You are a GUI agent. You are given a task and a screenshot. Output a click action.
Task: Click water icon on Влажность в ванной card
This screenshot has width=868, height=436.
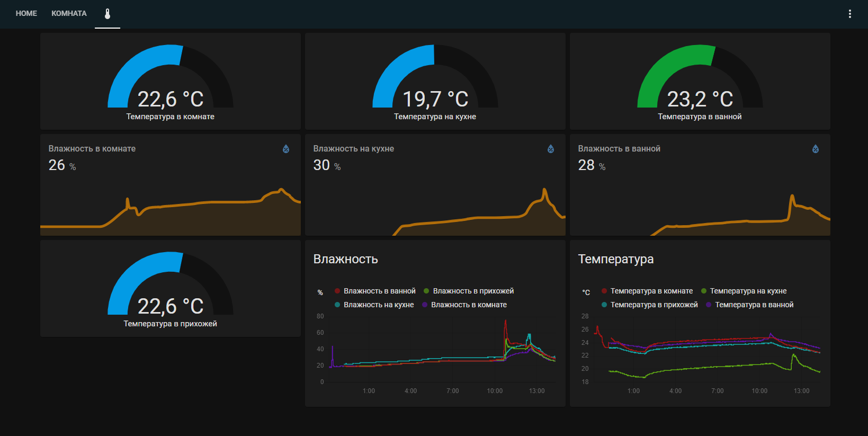click(x=816, y=149)
